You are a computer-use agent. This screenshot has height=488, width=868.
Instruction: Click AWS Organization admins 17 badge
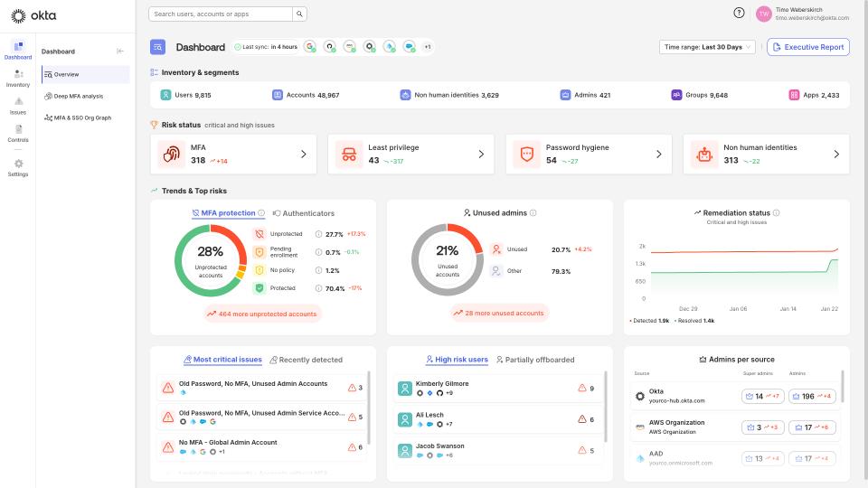(812, 427)
